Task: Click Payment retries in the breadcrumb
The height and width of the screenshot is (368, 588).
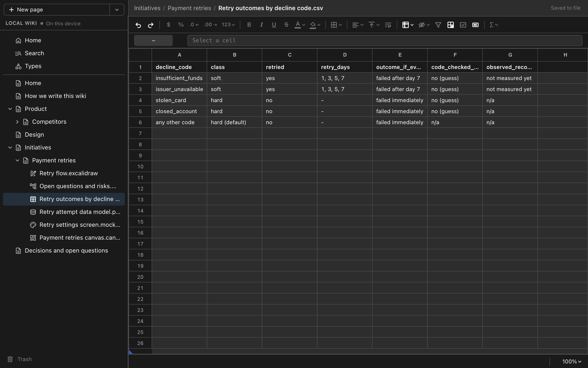Action: [189, 8]
